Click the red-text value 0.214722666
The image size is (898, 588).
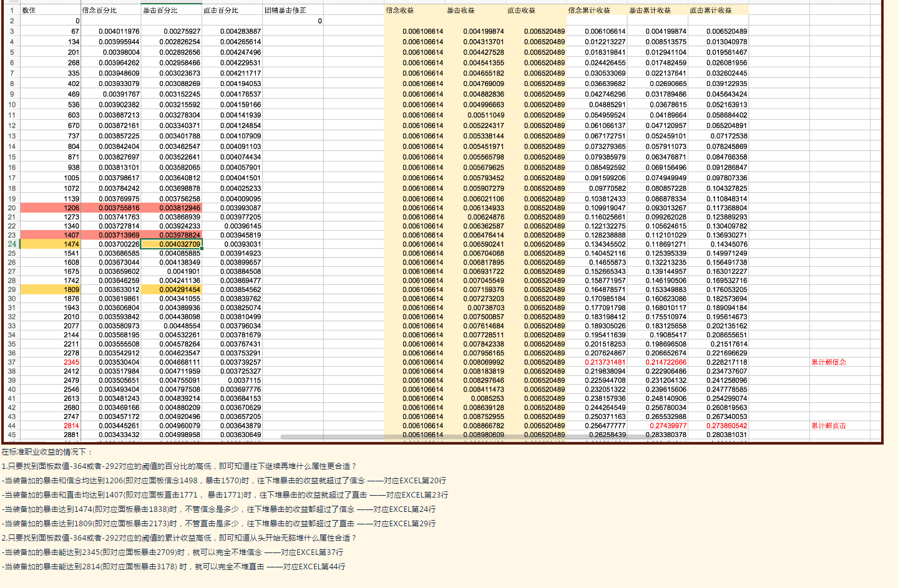[666, 362]
